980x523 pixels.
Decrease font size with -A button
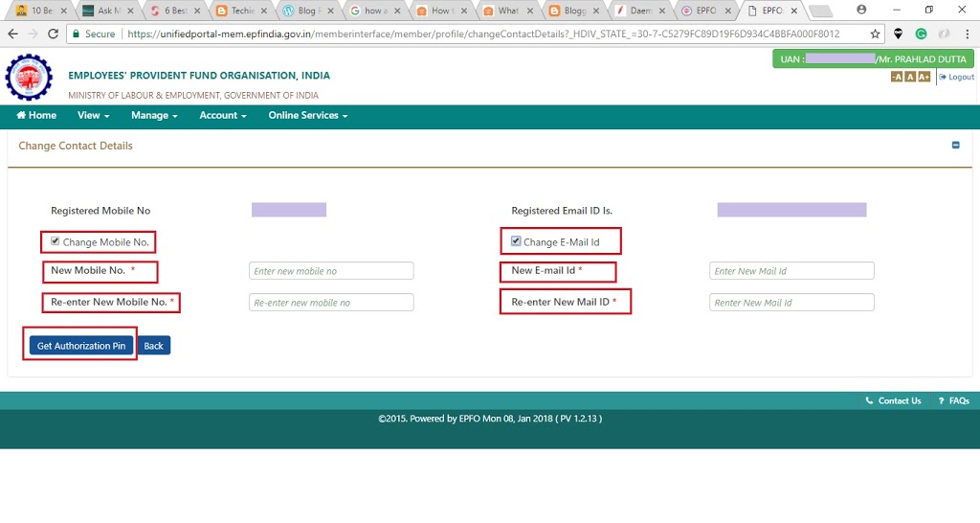click(896, 77)
